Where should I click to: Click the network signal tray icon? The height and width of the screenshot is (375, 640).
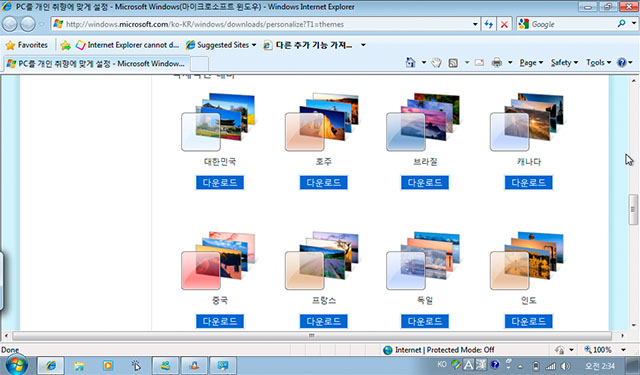point(551,366)
